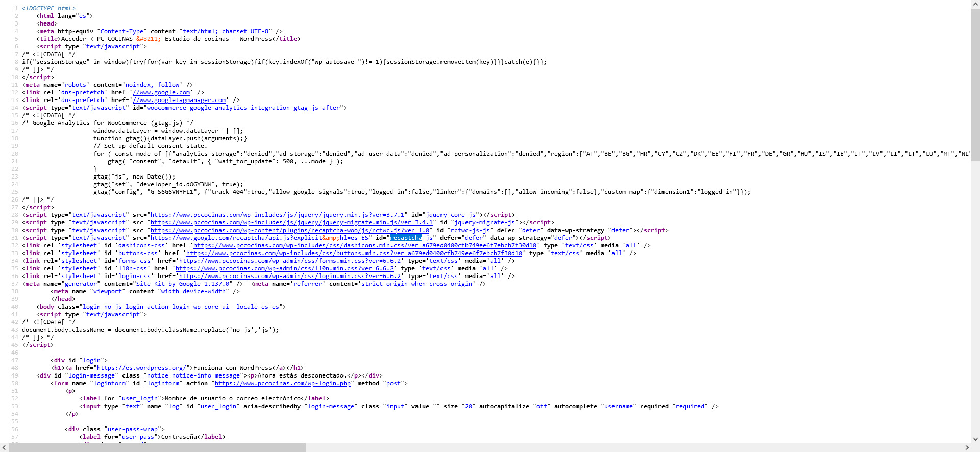
Task: Click the Contraseña label text
Action: click(x=179, y=437)
